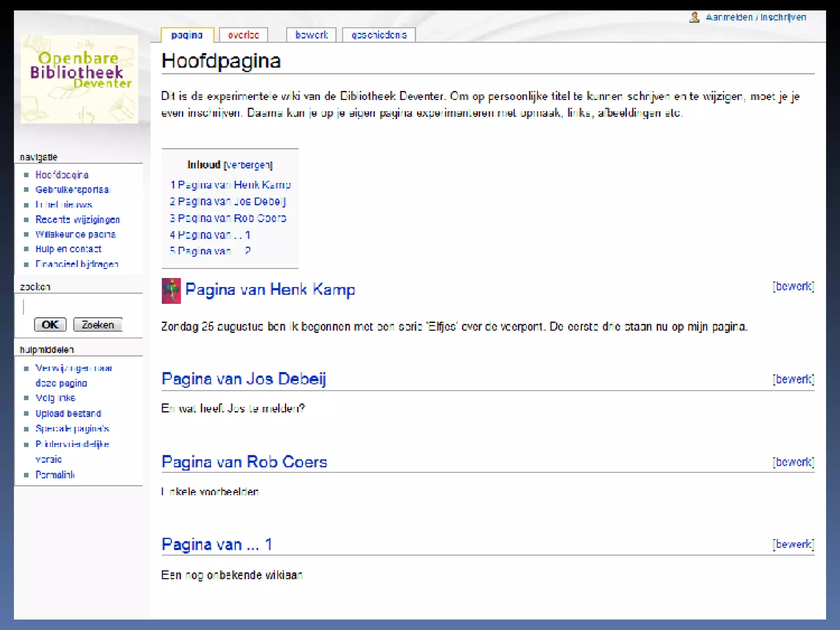Click the user icon beside Aanmelden
Viewport: 840px width, 630px height.
point(694,17)
